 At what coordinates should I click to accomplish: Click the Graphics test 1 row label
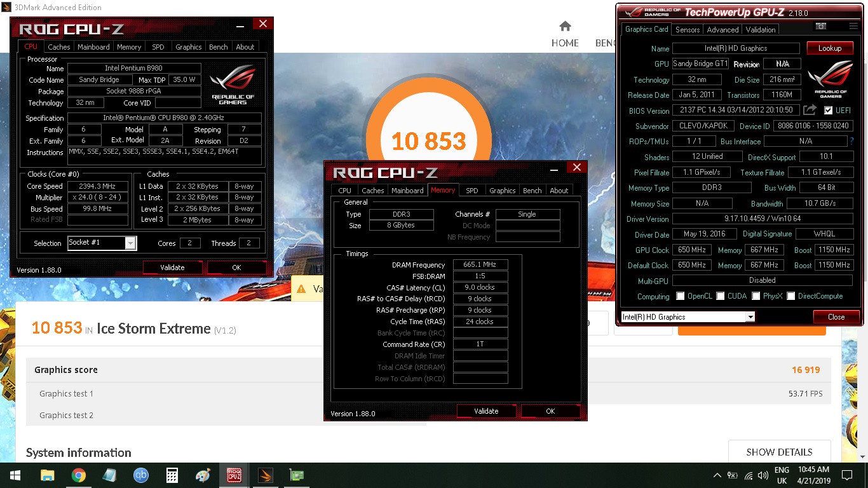click(66, 393)
